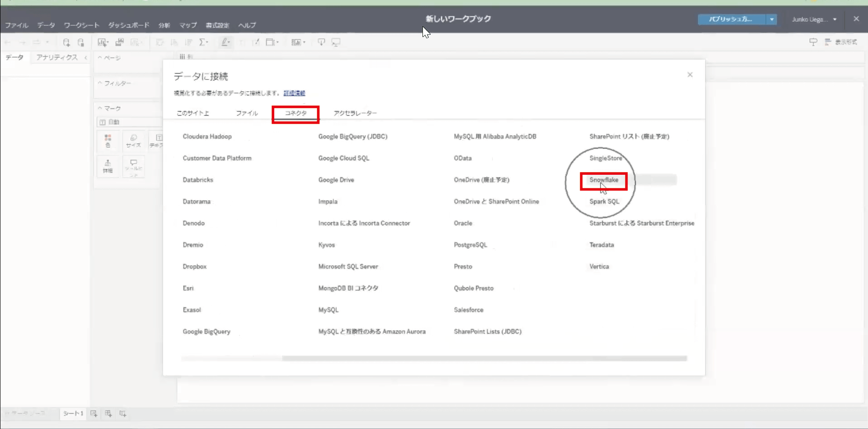
Task: Open the Junko Uega user menu
Action: coord(814,19)
